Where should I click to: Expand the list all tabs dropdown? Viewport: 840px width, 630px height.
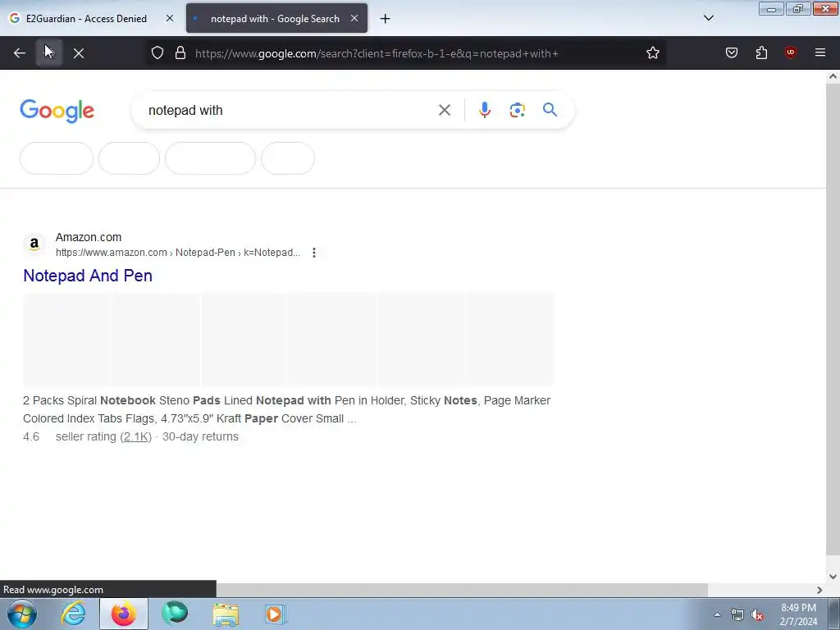[x=709, y=18]
